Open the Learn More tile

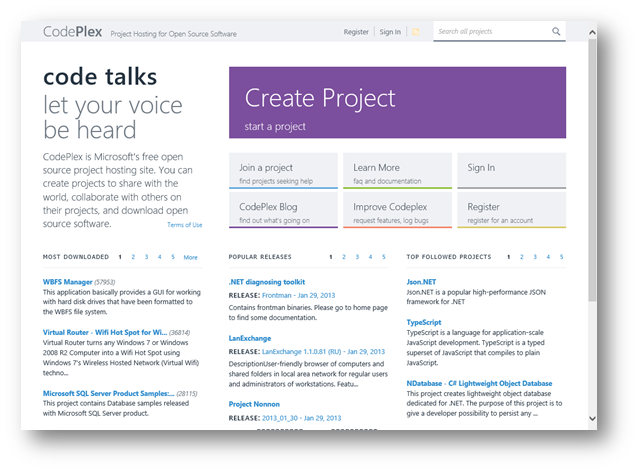pos(397,172)
